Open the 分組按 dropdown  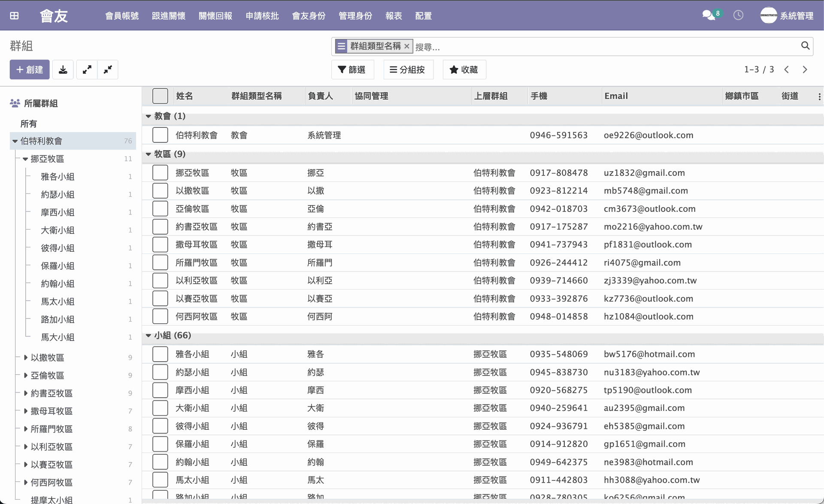[408, 69]
